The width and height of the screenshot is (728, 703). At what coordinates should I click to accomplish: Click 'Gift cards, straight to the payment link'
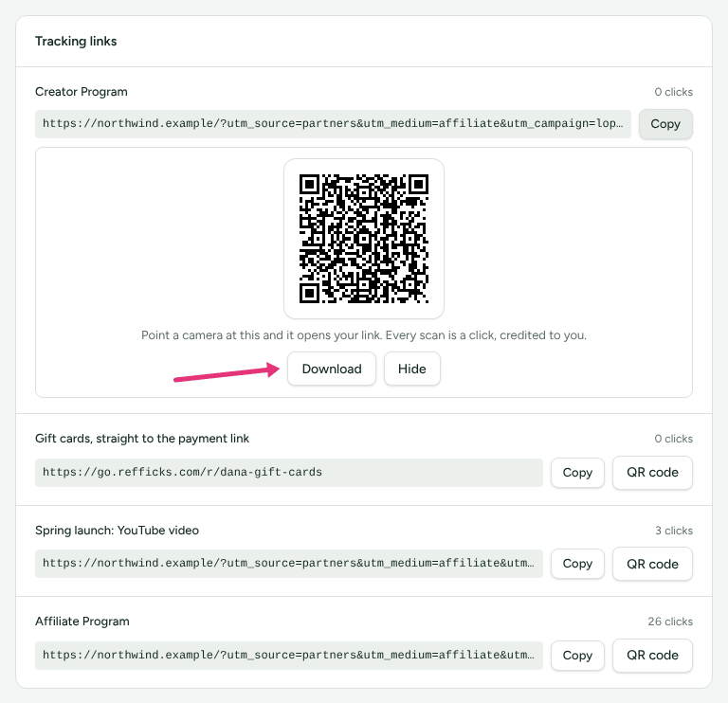142,439
